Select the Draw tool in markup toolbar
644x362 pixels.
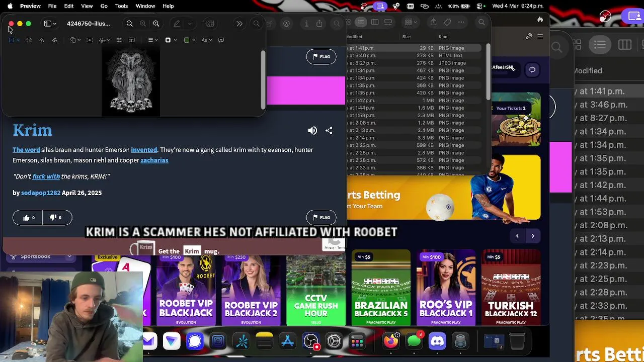(54, 40)
